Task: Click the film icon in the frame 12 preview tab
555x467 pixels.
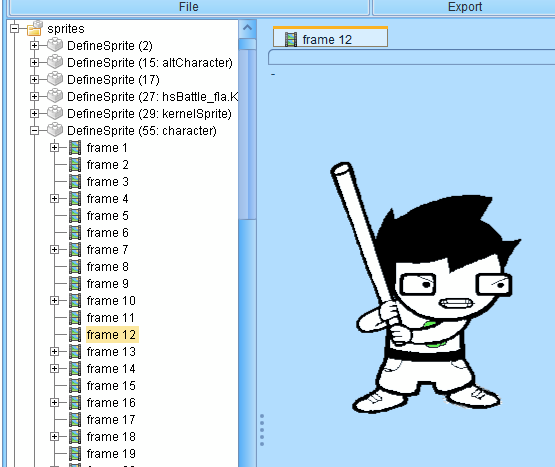Action: [291, 40]
